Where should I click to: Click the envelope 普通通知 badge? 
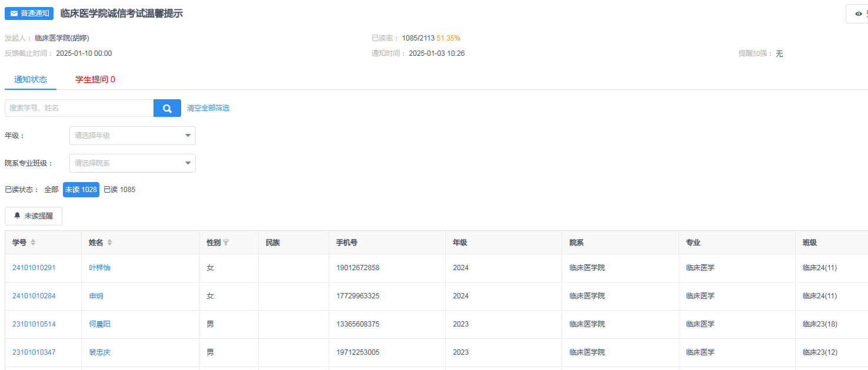tap(29, 14)
